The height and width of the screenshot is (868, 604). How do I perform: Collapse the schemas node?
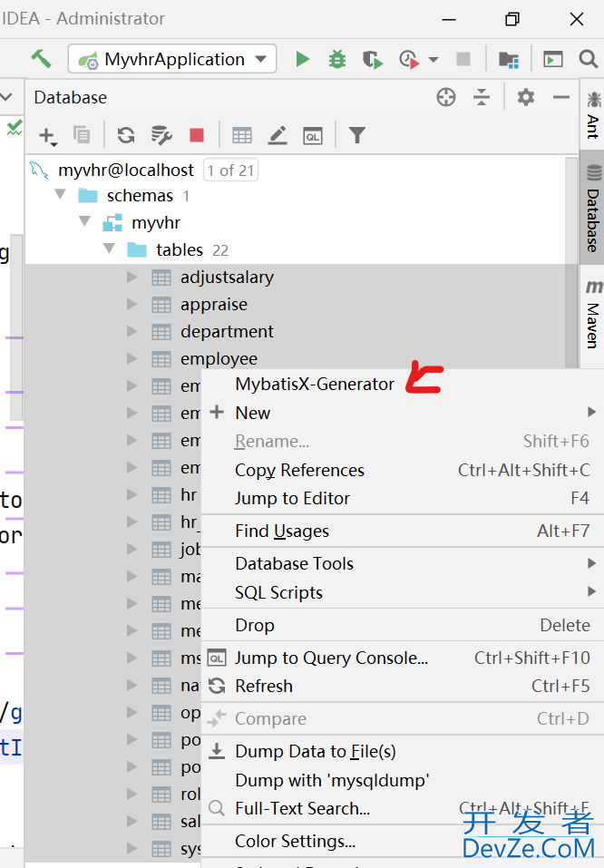(x=61, y=195)
